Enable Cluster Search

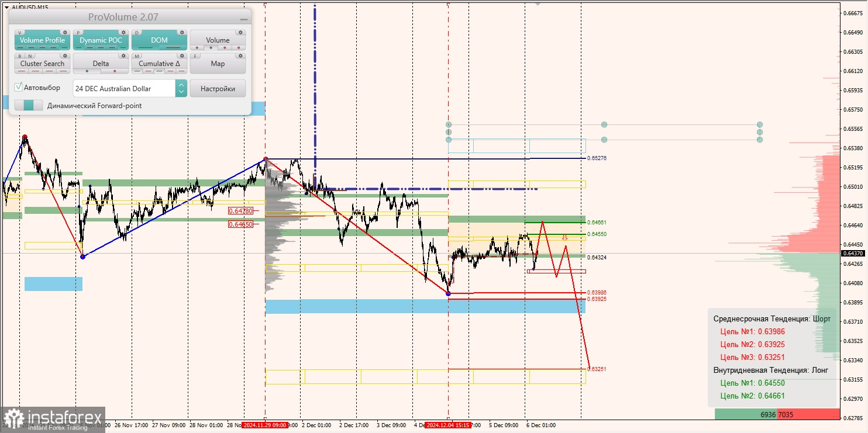(x=42, y=64)
